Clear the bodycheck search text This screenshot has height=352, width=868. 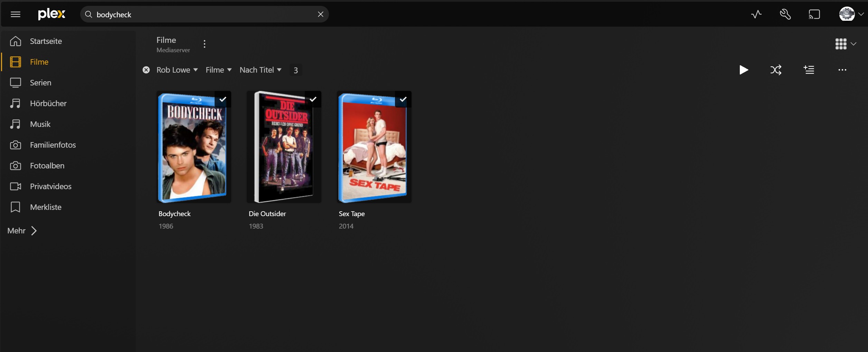pyautogui.click(x=321, y=14)
